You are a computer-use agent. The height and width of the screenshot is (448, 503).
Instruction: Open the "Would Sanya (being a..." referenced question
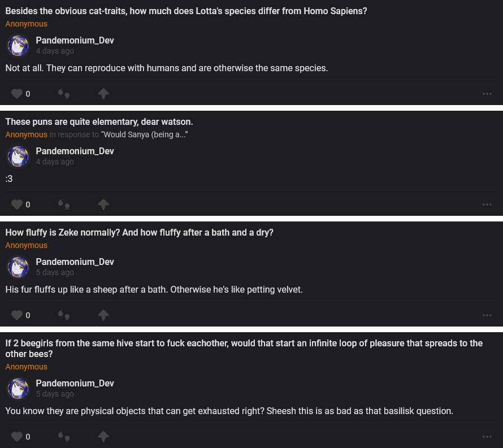pos(144,135)
